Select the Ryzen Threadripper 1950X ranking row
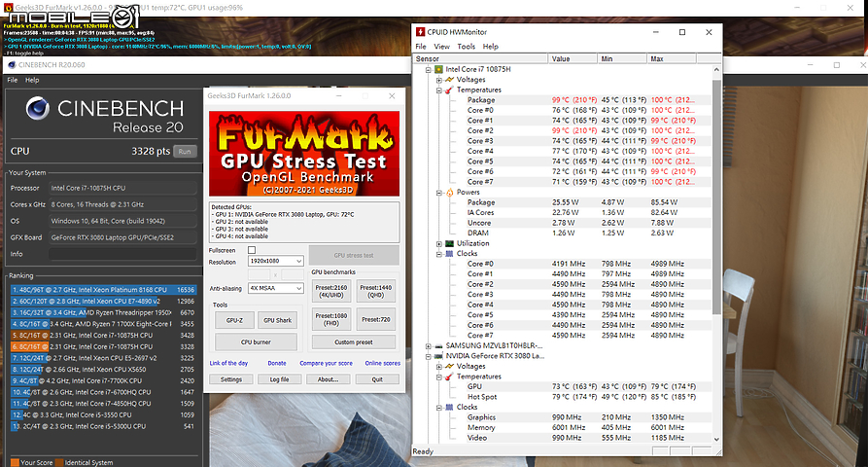Viewport: 868px width, 467px height. pos(103,312)
